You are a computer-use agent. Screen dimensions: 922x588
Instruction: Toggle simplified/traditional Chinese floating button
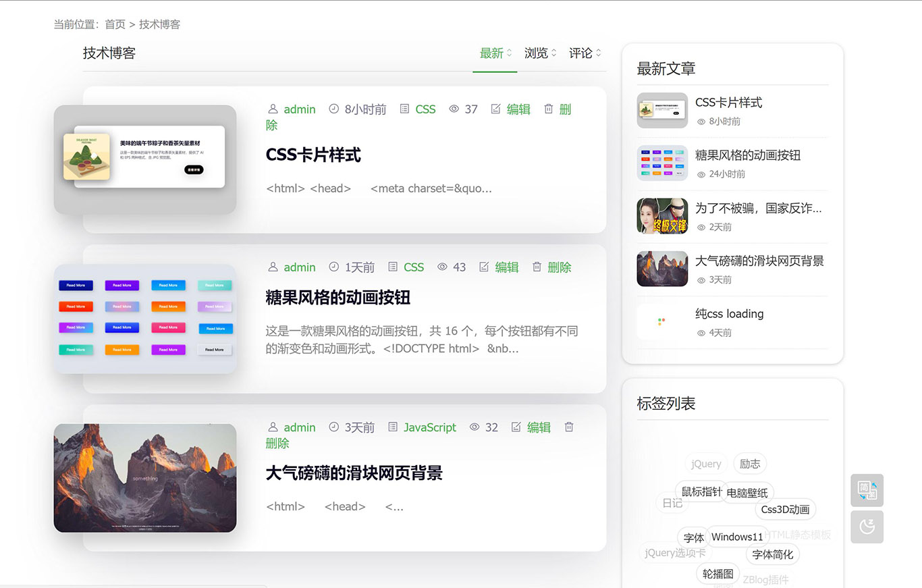[x=867, y=490]
